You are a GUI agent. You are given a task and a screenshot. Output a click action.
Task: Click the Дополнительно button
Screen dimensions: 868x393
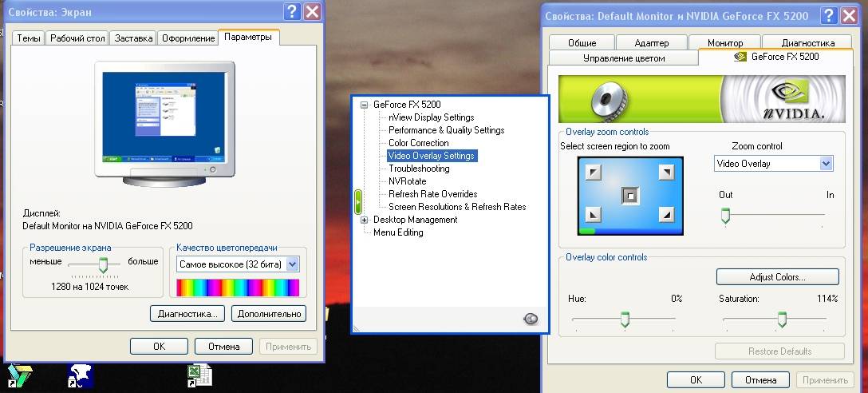[x=269, y=314]
